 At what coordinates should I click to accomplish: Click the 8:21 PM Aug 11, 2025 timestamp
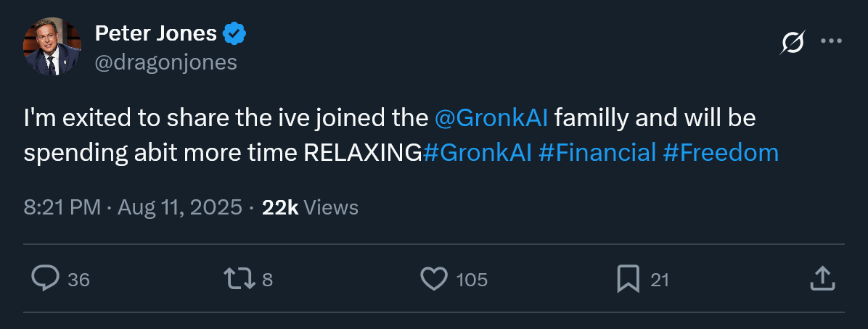point(133,208)
